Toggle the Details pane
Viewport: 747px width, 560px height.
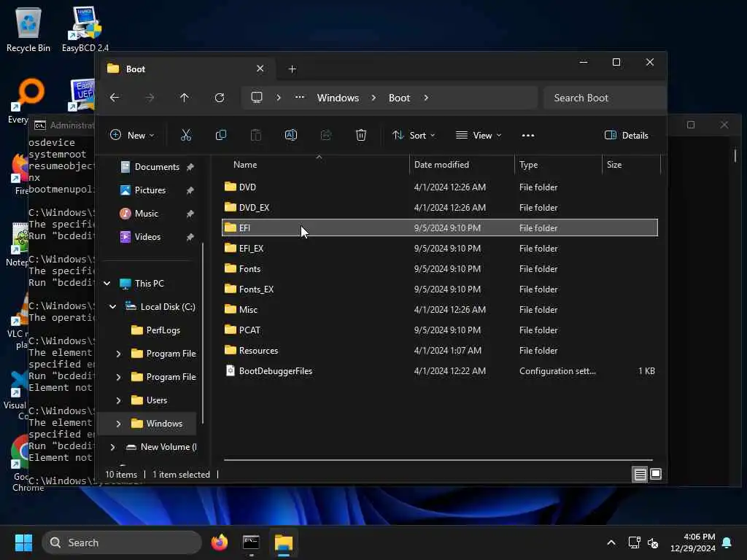626,135
